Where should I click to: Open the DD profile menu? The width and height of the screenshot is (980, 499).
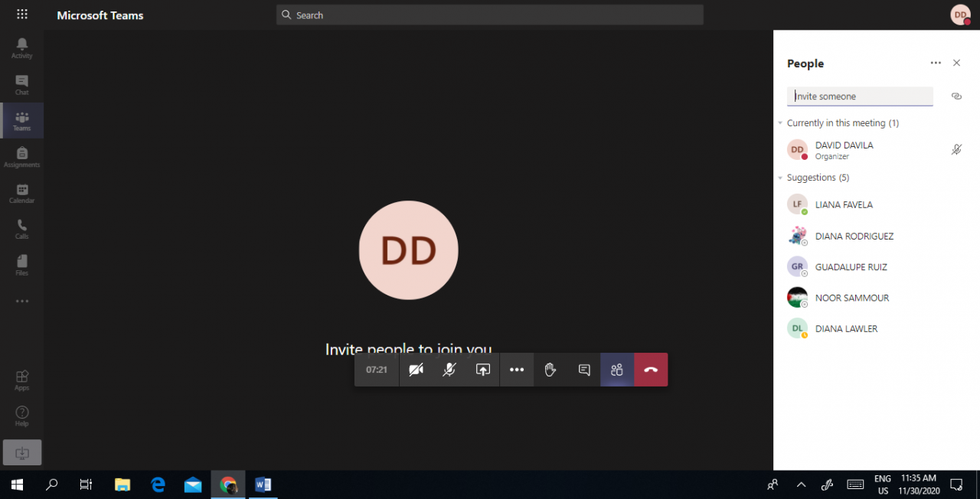[960, 15]
